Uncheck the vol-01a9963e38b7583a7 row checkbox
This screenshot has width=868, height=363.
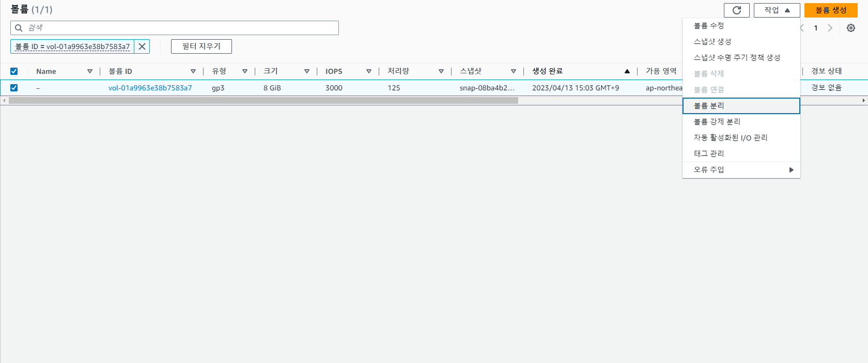click(14, 88)
